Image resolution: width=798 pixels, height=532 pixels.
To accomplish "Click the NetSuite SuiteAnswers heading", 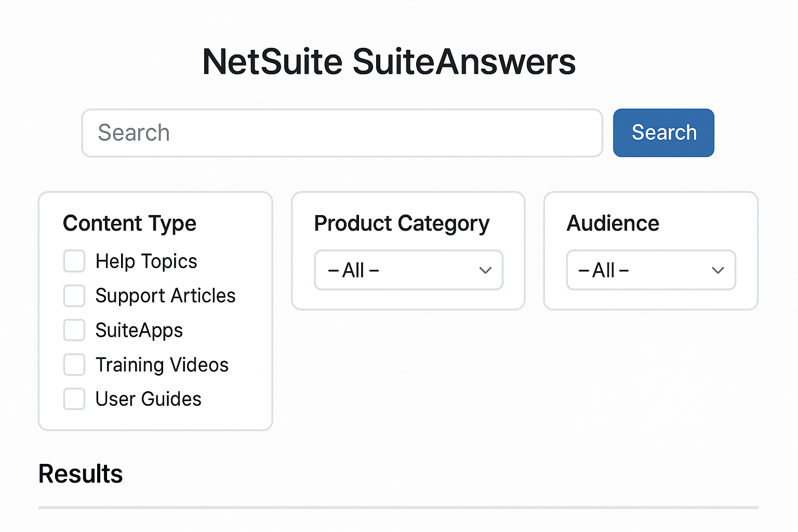I will (389, 62).
